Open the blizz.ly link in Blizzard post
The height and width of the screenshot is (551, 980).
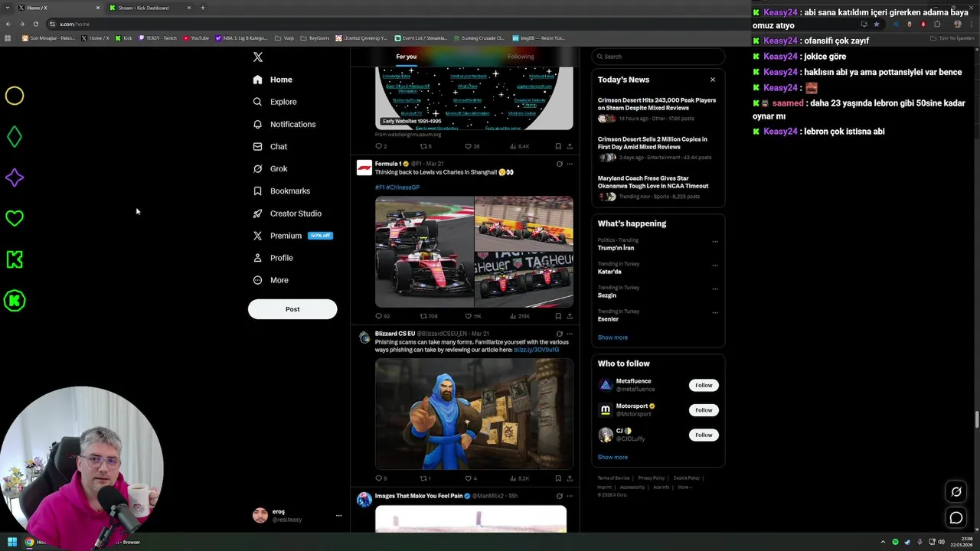tap(536, 350)
